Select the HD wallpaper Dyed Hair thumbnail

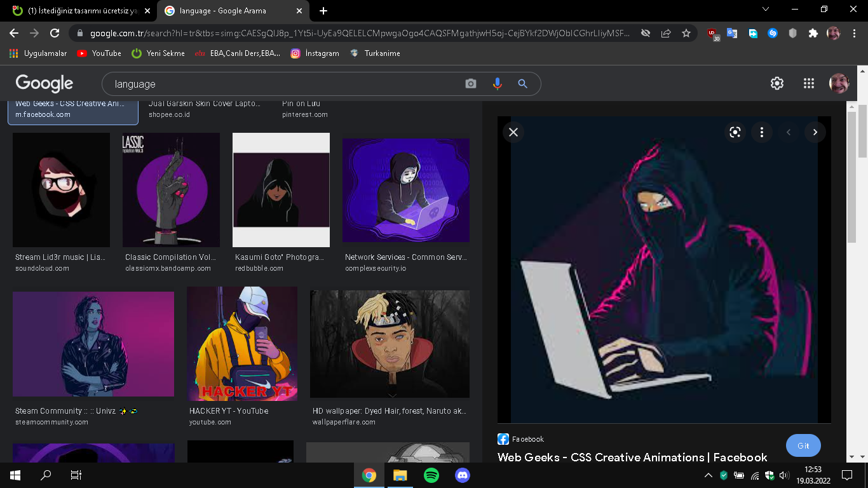390,344
